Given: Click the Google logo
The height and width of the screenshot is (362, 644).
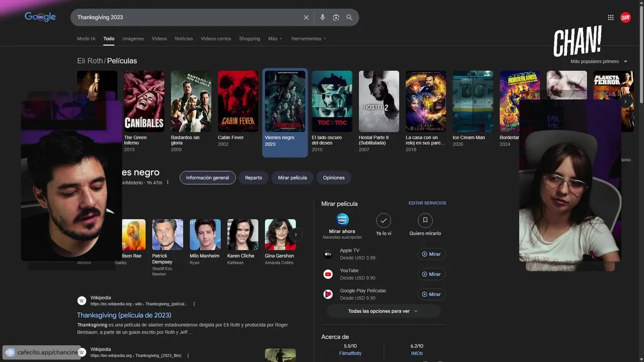Looking at the screenshot, I should coord(40,17).
